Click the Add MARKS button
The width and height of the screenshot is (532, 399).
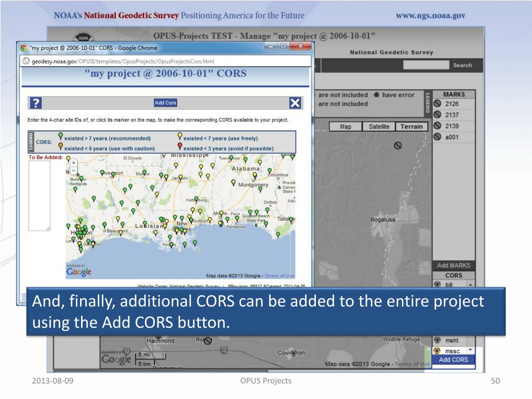[454, 265]
